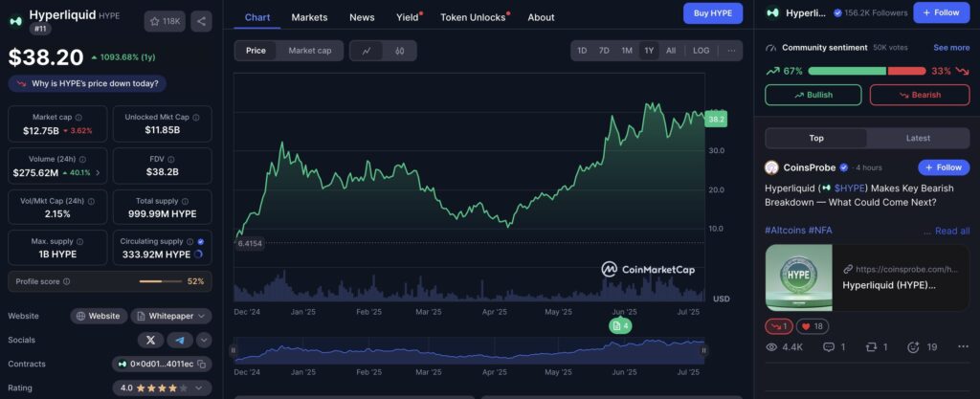This screenshot has height=399, width=980.
Task: Click Buy HYPE button
Action: click(x=713, y=13)
